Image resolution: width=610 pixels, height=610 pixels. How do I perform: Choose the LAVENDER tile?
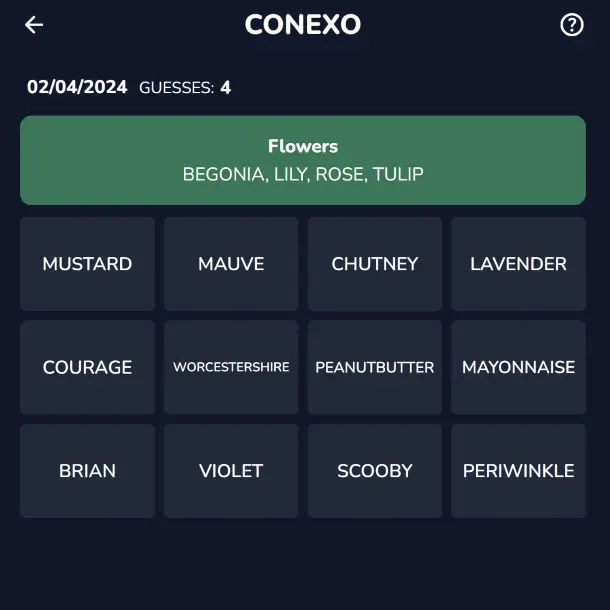(518, 264)
